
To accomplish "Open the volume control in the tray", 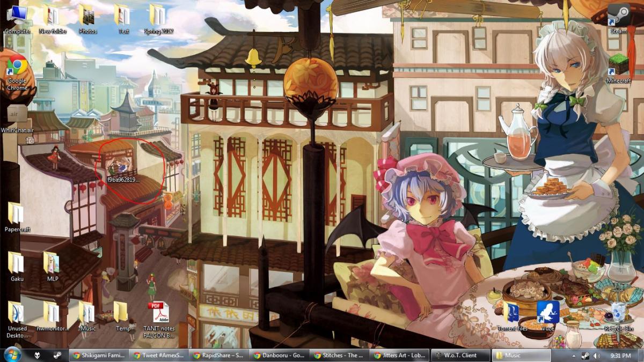I will point(596,356).
